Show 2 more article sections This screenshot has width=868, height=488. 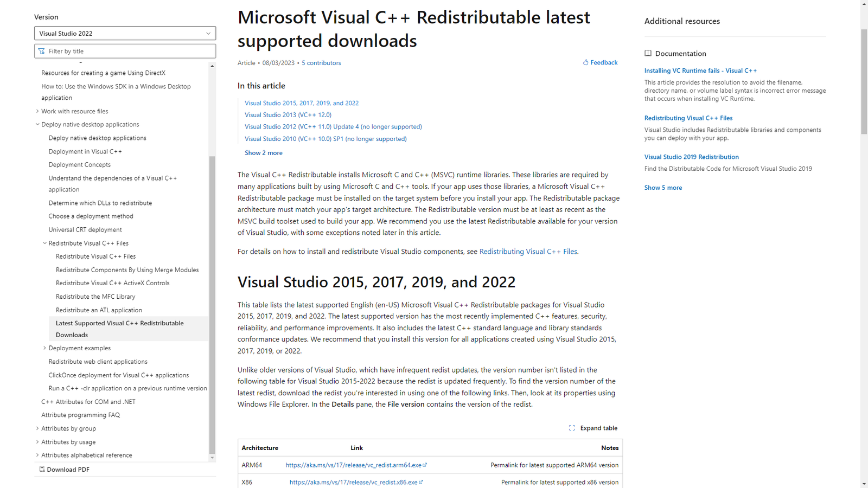(263, 153)
